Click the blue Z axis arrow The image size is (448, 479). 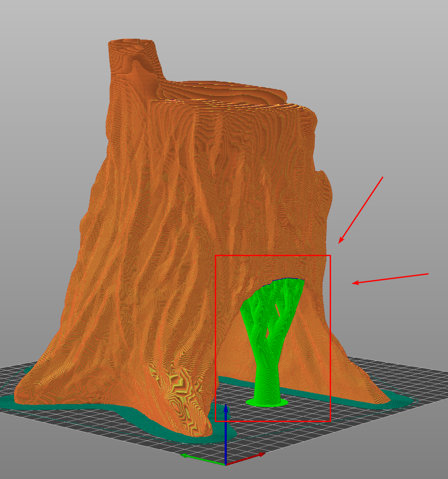226,411
